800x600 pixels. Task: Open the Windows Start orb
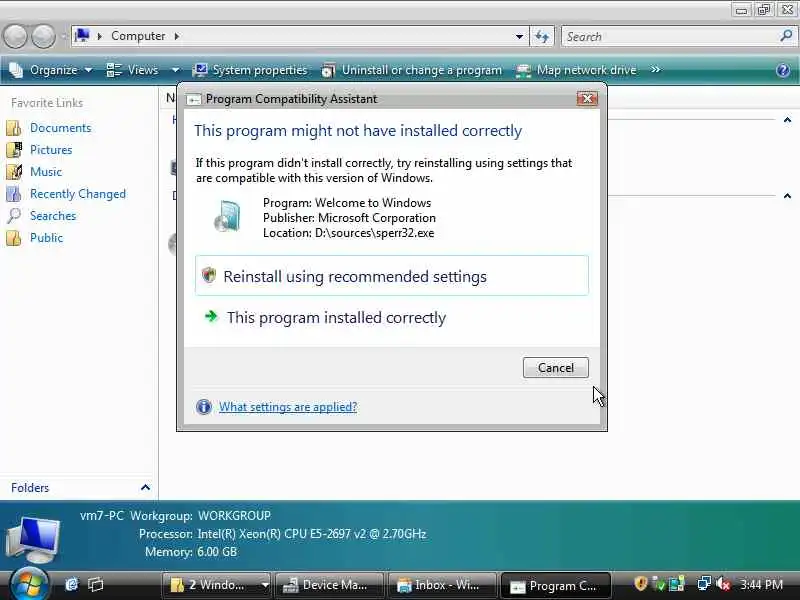tap(29, 585)
